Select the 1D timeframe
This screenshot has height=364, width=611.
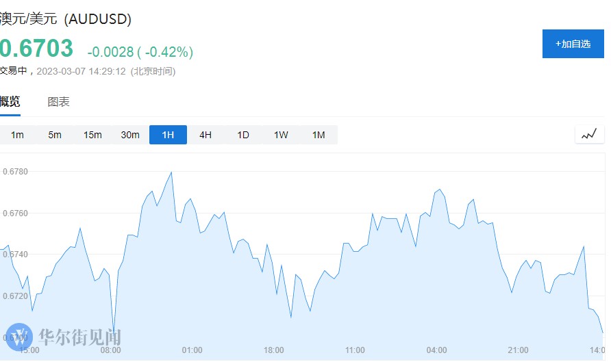243,135
